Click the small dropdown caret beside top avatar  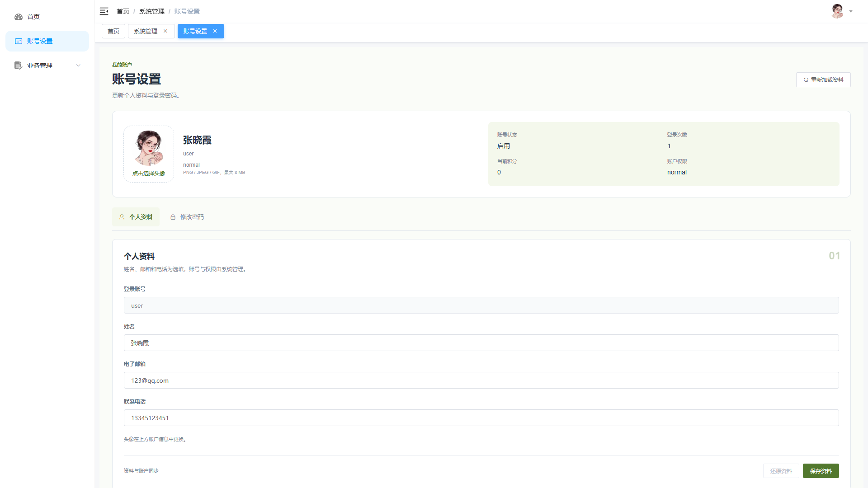[851, 11]
